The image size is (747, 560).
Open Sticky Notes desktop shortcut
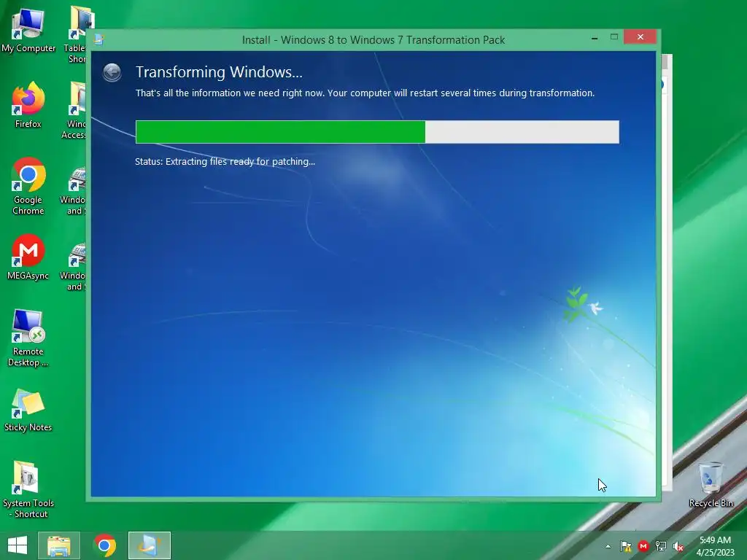[28, 411]
